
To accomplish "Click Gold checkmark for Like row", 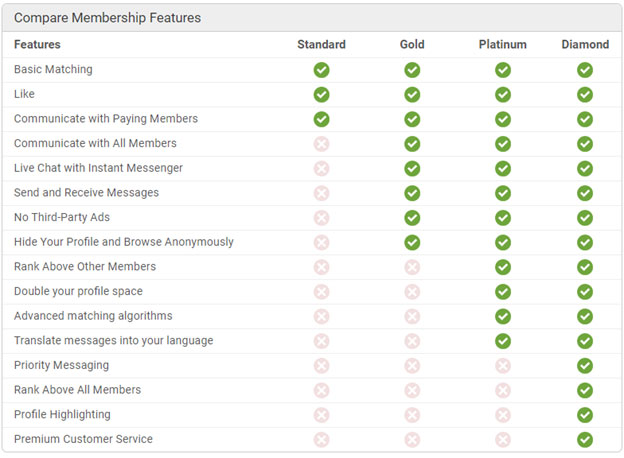I will 412,95.
